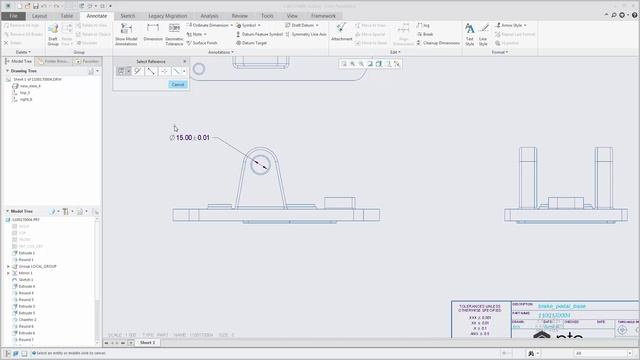Open the Legacy Migration tab
The image size is (640, 360).
click(167, 16)
